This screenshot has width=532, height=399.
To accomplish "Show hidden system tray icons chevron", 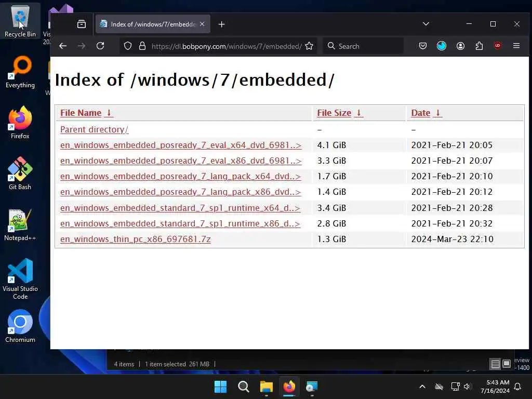I will pos(422,387).
